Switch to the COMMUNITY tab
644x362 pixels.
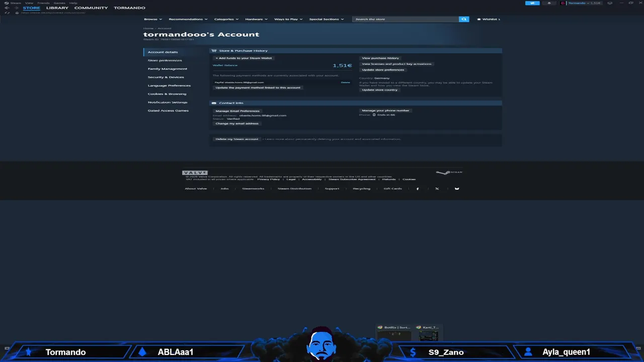point(91,8)
